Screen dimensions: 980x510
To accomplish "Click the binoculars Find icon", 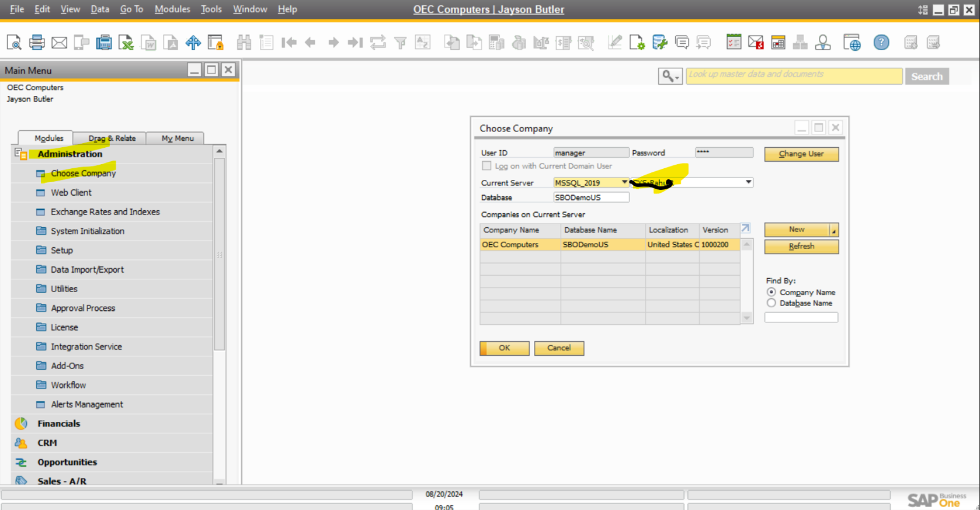I will [x=244, y=42].
